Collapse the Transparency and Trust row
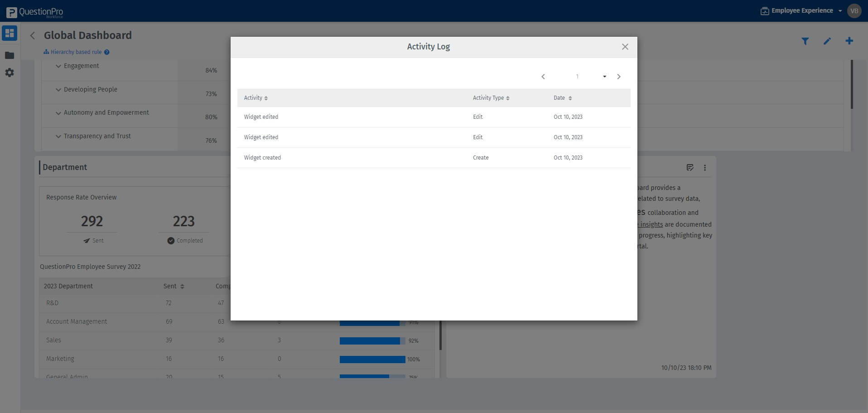868x413 pixels. point(58,136)
